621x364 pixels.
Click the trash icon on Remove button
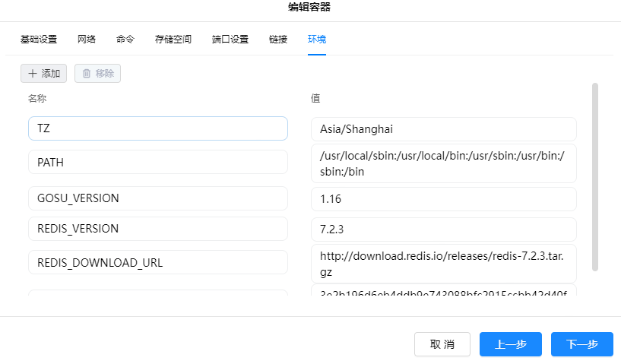point(87,74)
